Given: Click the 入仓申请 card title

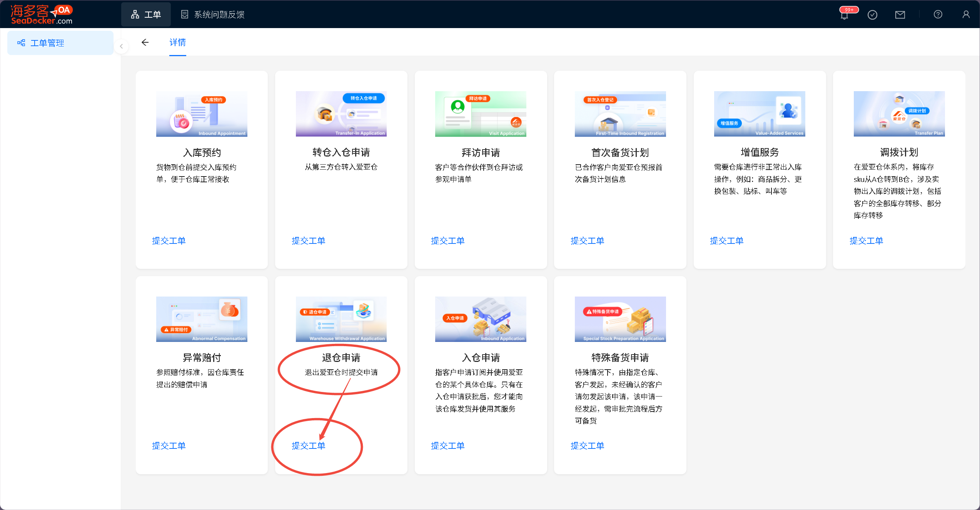Looking at the screenshot, I should click(x=481, y=358).
